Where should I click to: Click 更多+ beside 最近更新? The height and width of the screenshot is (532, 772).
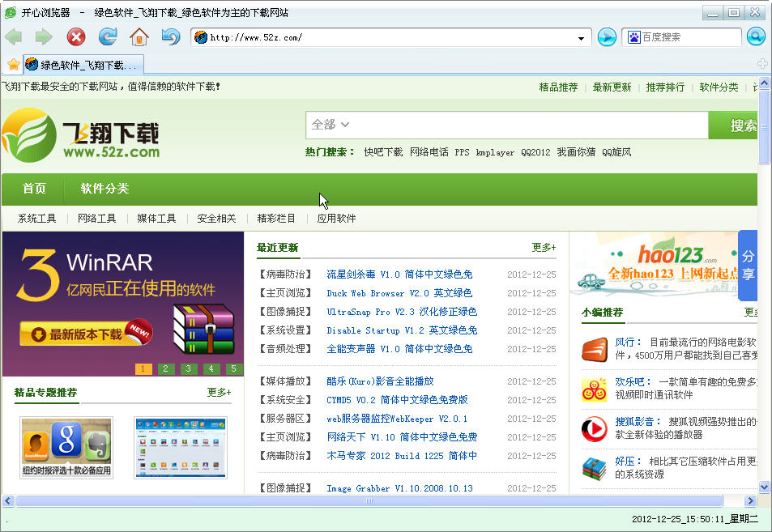pos(544,248)
